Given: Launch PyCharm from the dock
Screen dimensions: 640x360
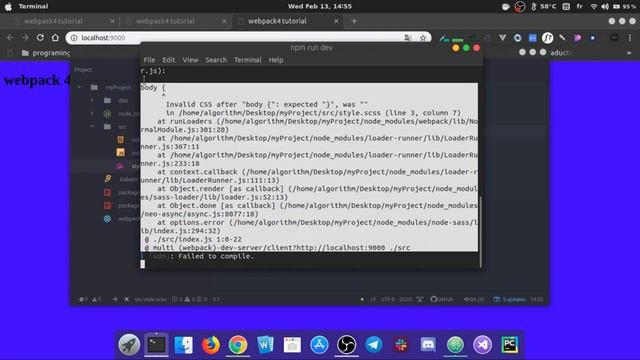Looking at the screenshot, I should 509,345.
